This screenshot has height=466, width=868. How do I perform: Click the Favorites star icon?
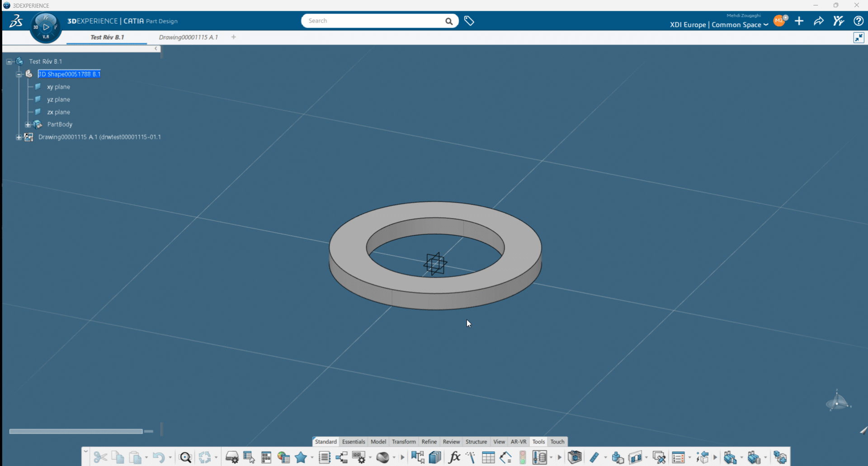[301, 457]
